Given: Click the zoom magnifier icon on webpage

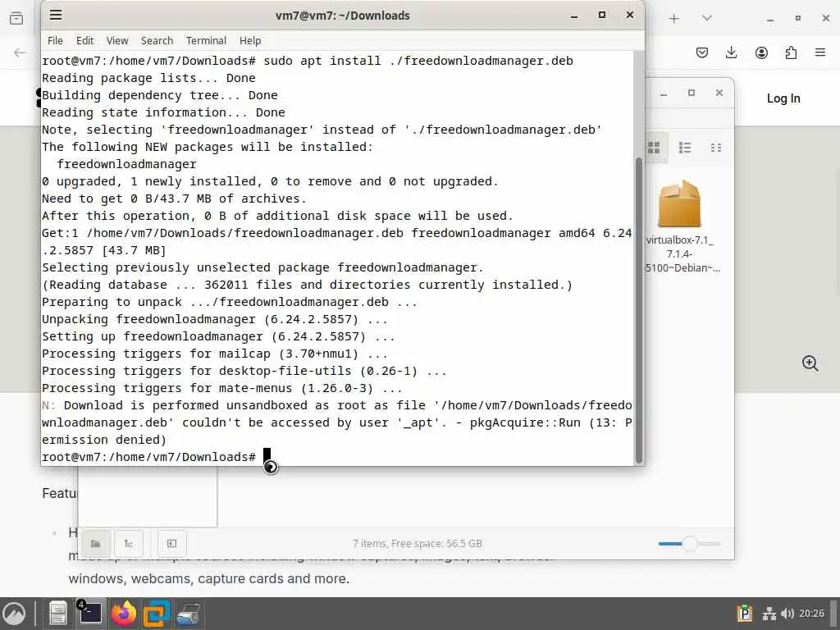Looking at the screenshot, I should click(x=810, y=363).
